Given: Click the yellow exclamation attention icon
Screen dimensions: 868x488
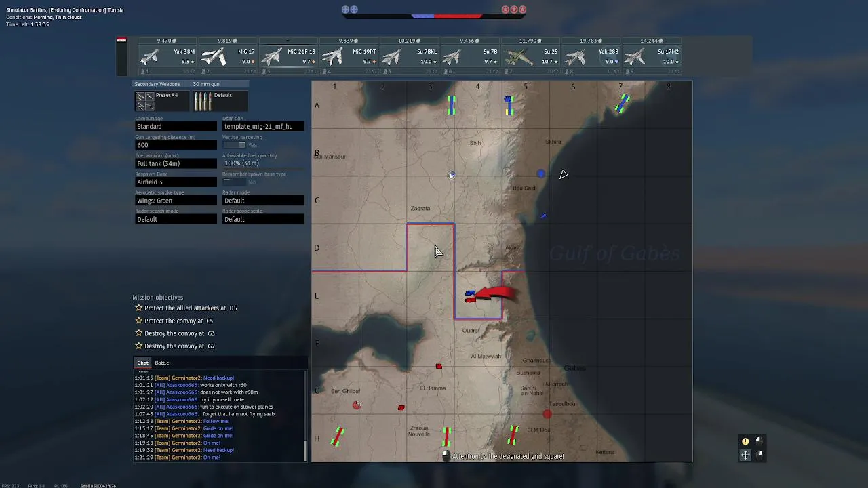Looking at the screenshot, I should point(745,441).
